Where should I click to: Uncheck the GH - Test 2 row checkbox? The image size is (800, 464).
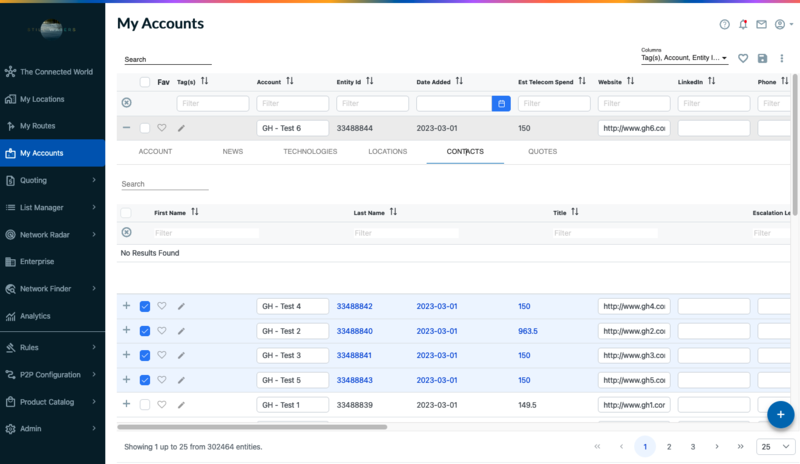pyautogui.click(x=145, y=331)
